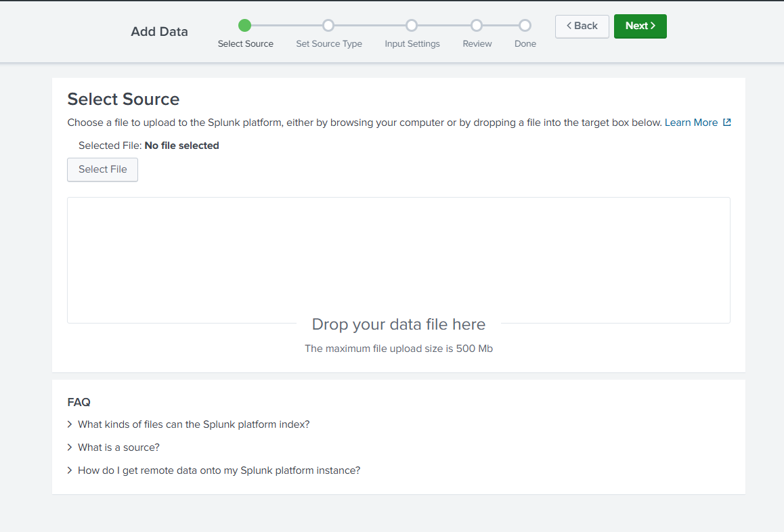This screenshot has height=532, width=784.
Task: Click the Select Source step circle
Action: tap(244, 25)
